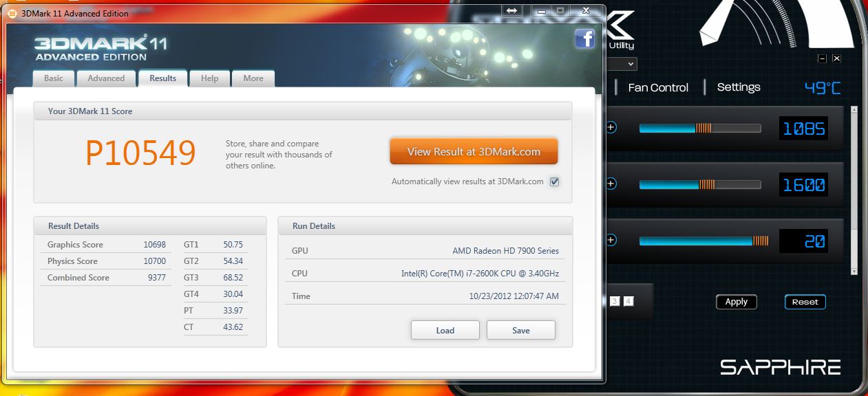Screen dimensions: 868x396
Task: Click the 20 value field
Action: (x=803, y=241)
